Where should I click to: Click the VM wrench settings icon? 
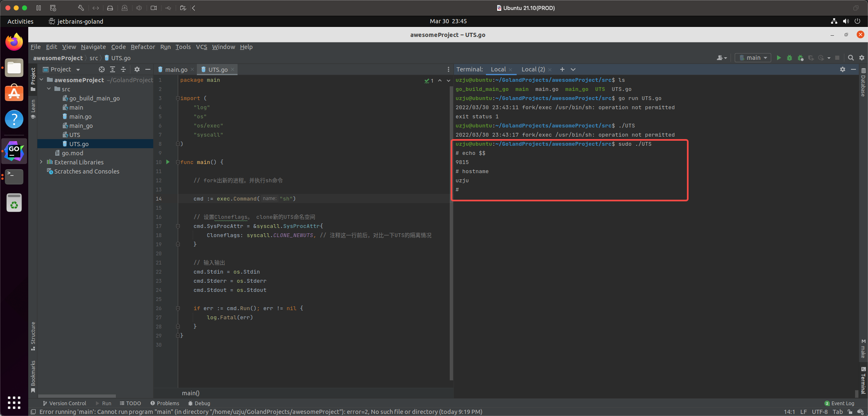[x=81, y=8]
